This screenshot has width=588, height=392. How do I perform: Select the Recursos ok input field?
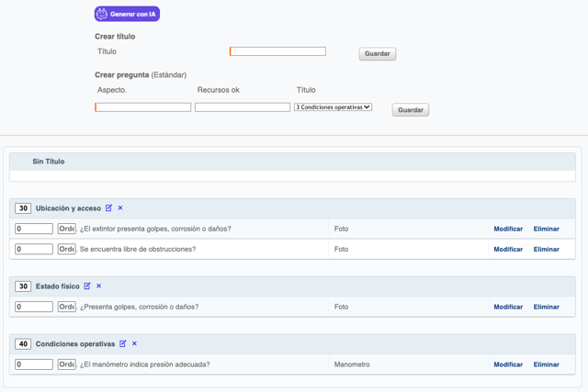tap(243, 107)
